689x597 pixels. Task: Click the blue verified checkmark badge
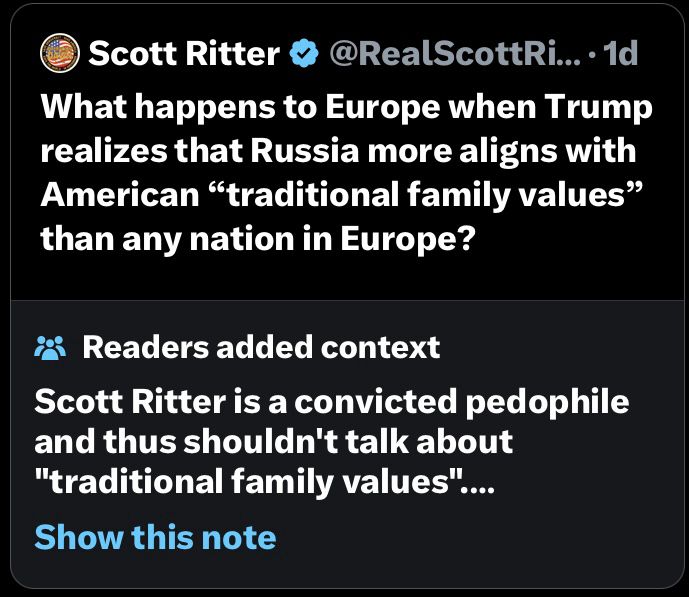pyautogui.click(x=304, y=53)
